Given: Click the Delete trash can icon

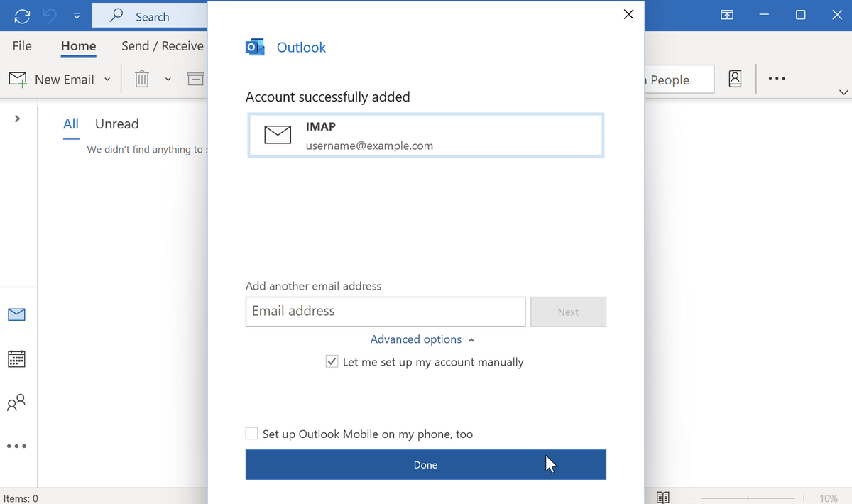Looking at the screenshot, I should pos(142,80).
